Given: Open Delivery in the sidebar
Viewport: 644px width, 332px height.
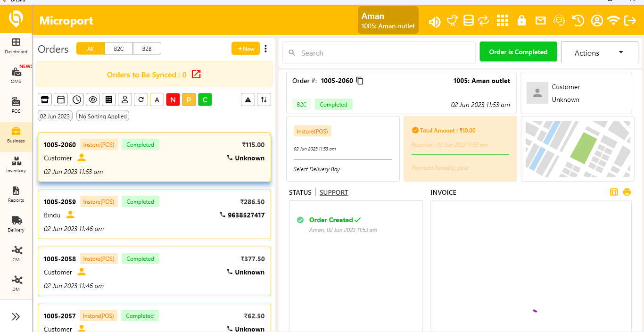Looking at the screenshot, I should click(16, 224).
